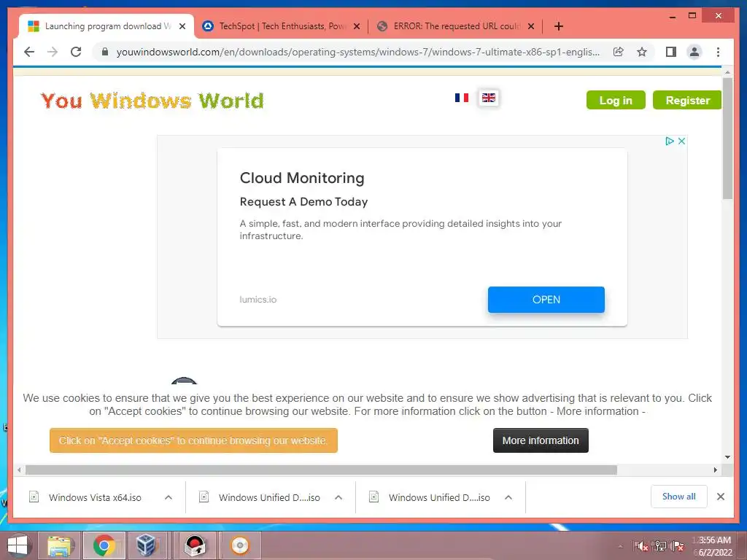Click the Log in button

[x=616, y=100]
